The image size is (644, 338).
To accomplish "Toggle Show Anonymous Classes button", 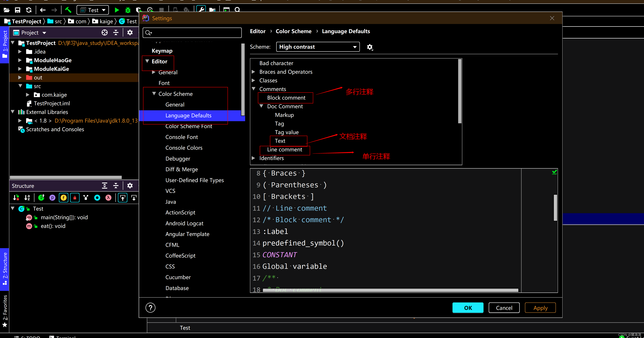I will pos(86,197).
